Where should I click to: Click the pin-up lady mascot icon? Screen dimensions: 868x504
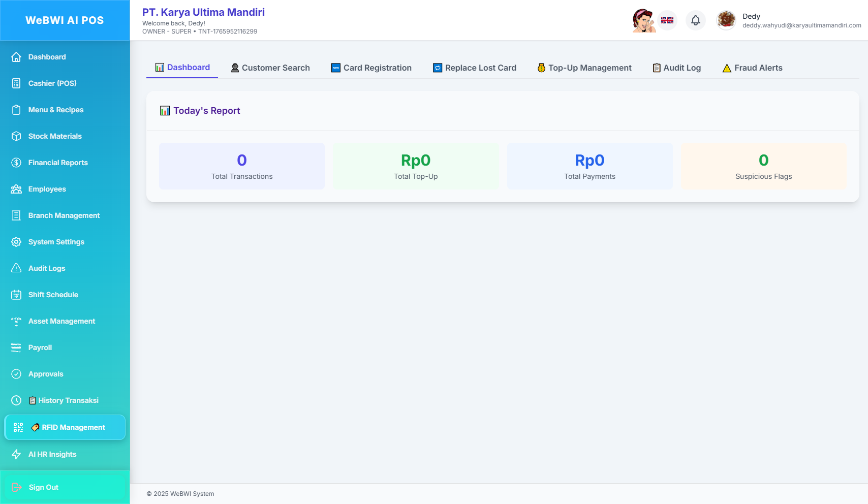(x=643, y=20)
